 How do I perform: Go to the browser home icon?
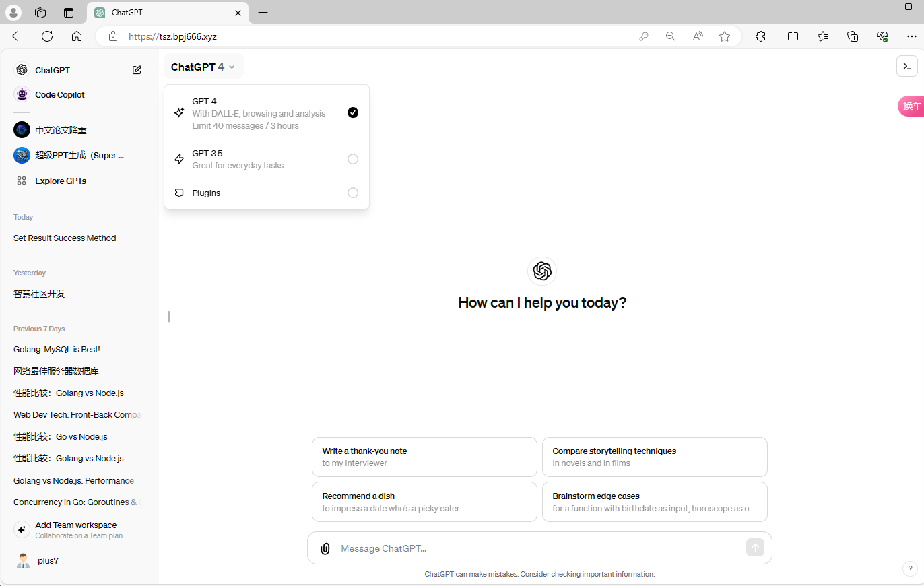(77, 36)
